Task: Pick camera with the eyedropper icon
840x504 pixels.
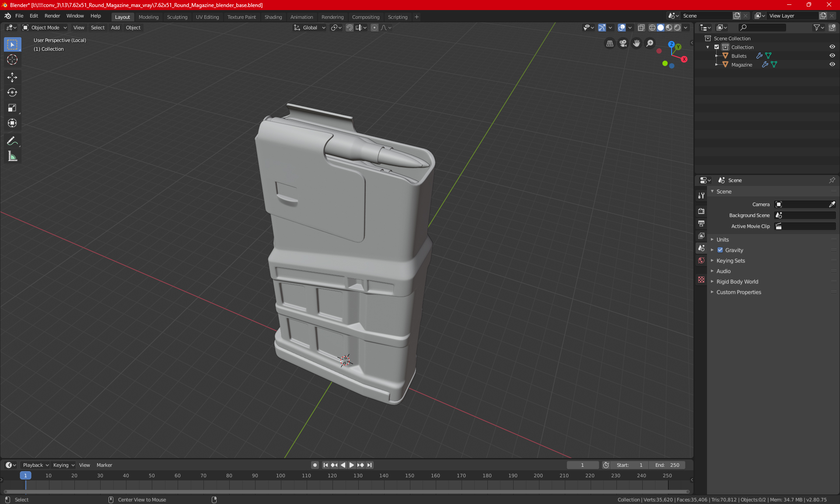Action: tap(832, 204)
